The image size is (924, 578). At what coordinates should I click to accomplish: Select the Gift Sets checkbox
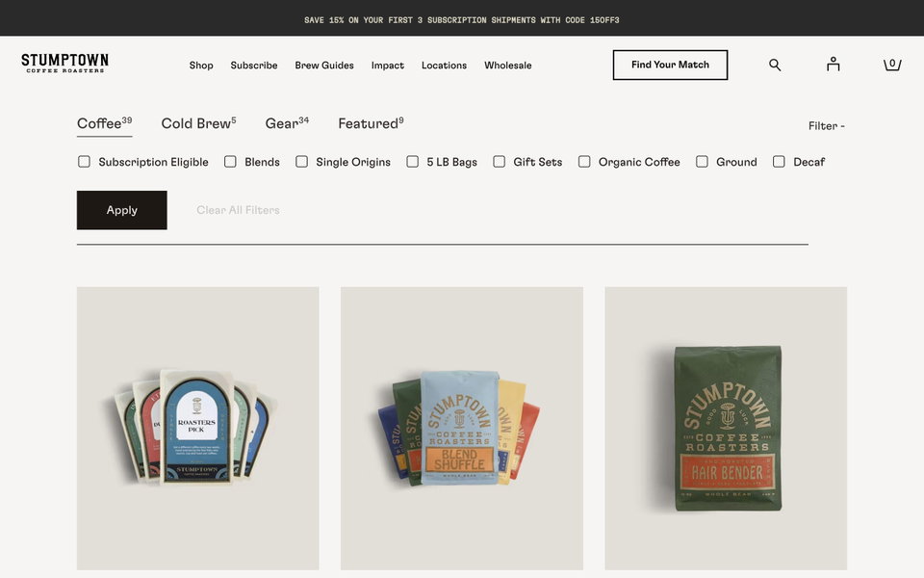tap(500, 162)
